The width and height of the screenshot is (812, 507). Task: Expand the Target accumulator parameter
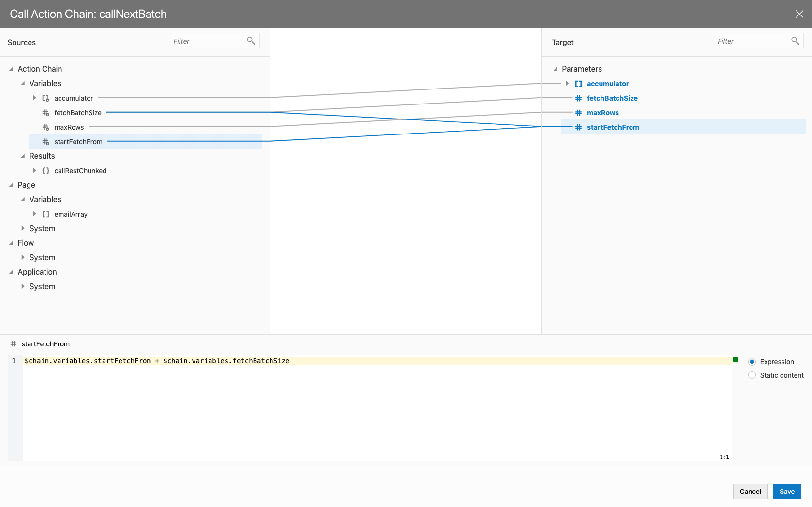[x=567, y=84]
